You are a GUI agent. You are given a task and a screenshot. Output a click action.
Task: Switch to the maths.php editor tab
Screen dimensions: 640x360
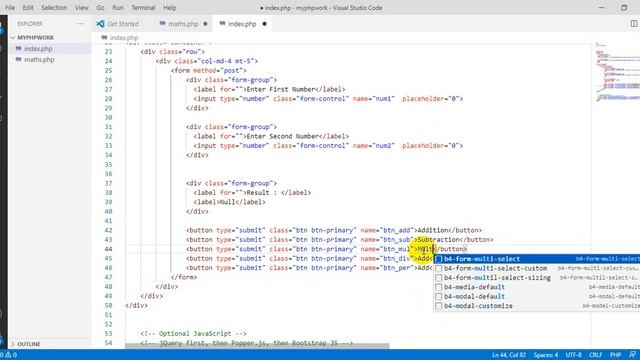[x=183, y=24]
